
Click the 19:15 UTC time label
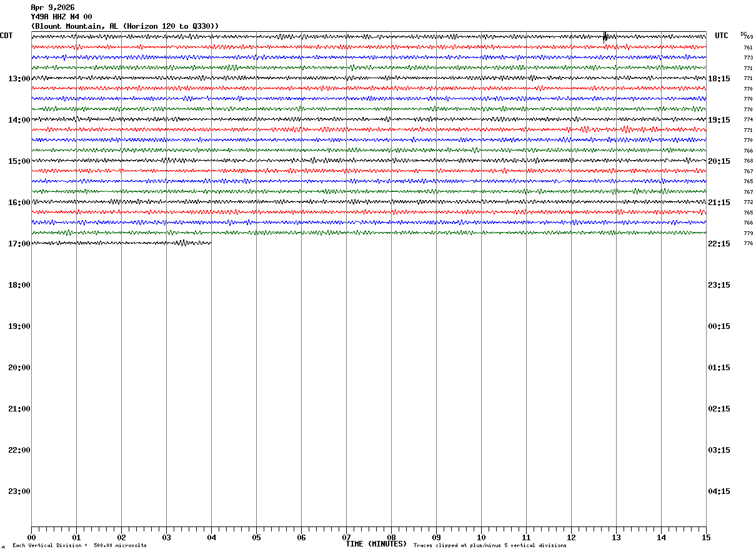click(719, 120)
